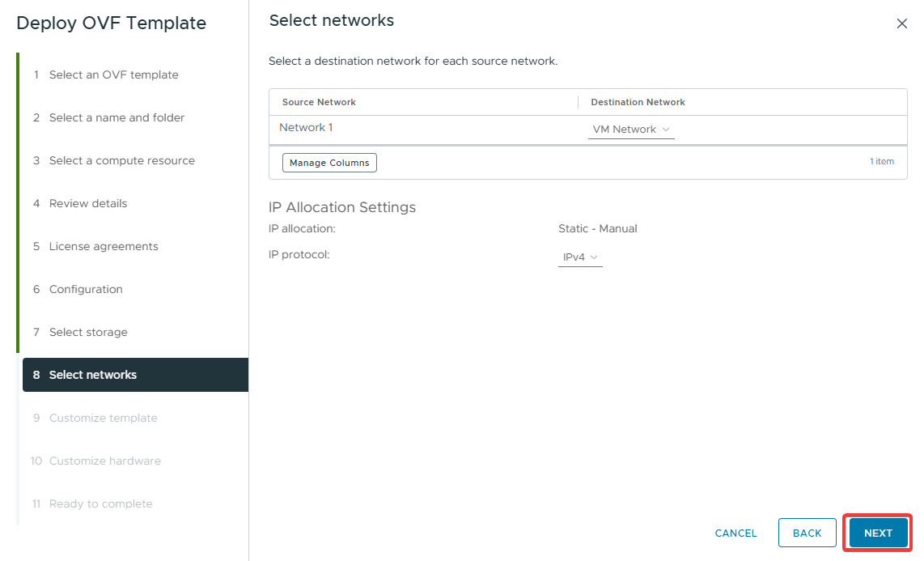Click the Destination Network column header
Viewport: 924px width, 561px height.
[638, 102]
